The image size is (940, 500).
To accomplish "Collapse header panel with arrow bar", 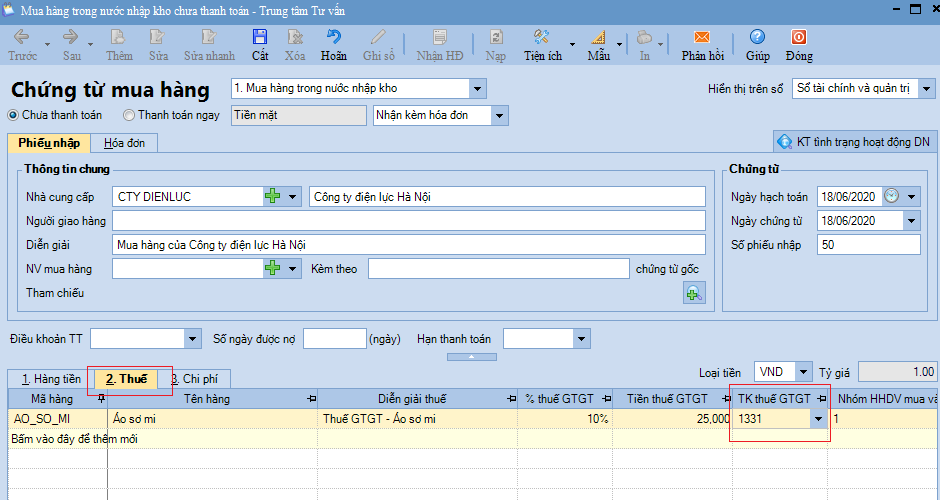I will tap(472, 357).
